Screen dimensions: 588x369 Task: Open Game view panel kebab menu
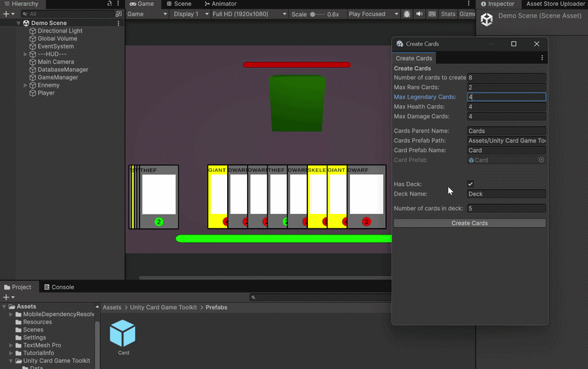tap(468, 4)
